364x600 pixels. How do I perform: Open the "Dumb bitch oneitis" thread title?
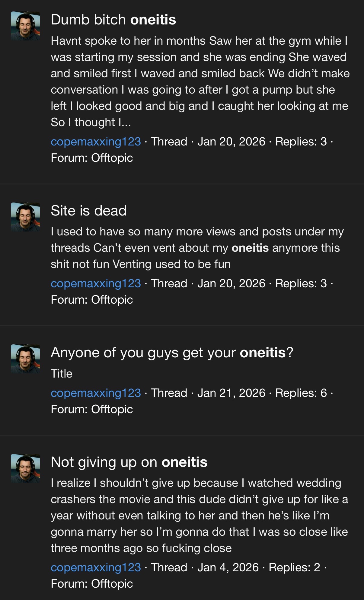(x=113, y=20)
